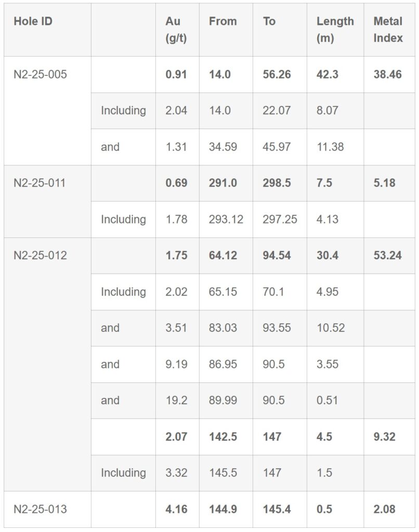419x532 pixels.
Task: Select the Au (g/t) column header
Action: [176, 30]
